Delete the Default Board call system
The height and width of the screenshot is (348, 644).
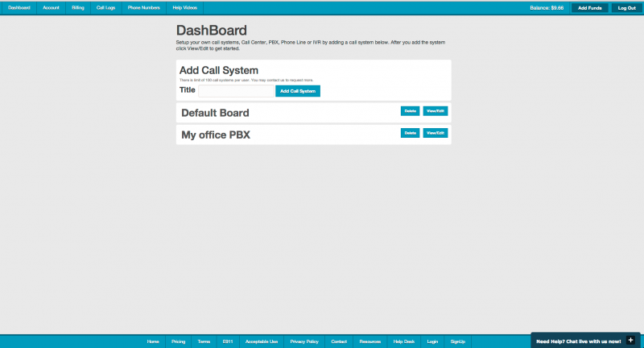(x=410, y=111)
